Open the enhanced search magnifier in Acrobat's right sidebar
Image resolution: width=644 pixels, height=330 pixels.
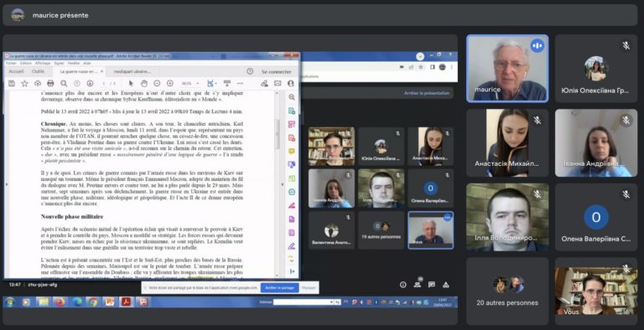[x=292, y=97]
